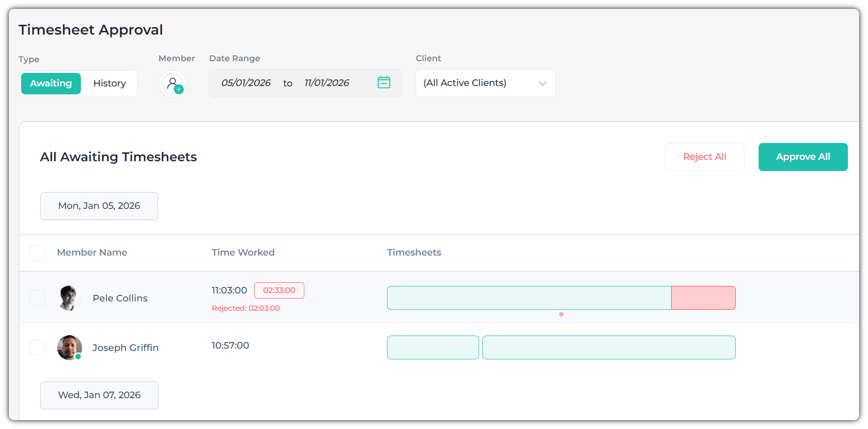Click the red rejected segment in Pele's timesheet
Viewport: 868px width, 429px height.
pyautogui.click(x=703, y=298)
